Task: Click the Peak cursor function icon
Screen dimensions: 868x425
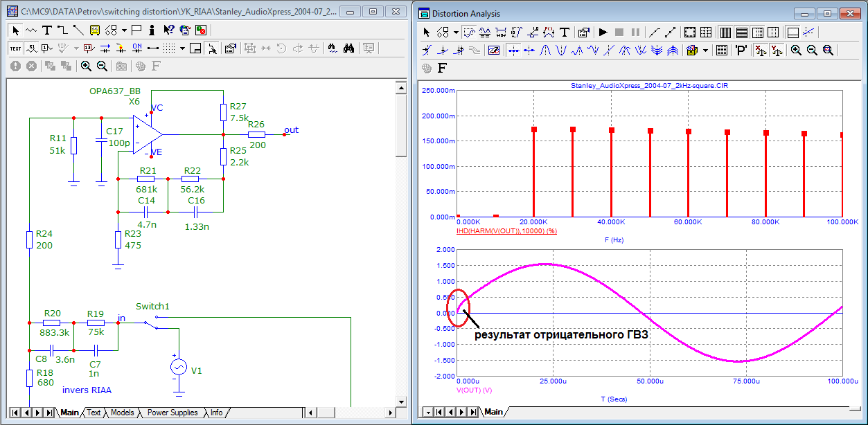Action: [544, 50]
